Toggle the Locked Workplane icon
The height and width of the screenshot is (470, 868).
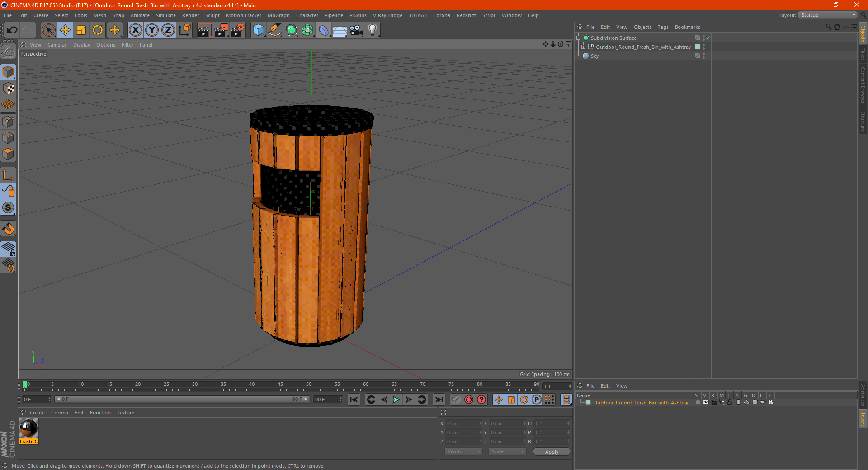point(8,249)
